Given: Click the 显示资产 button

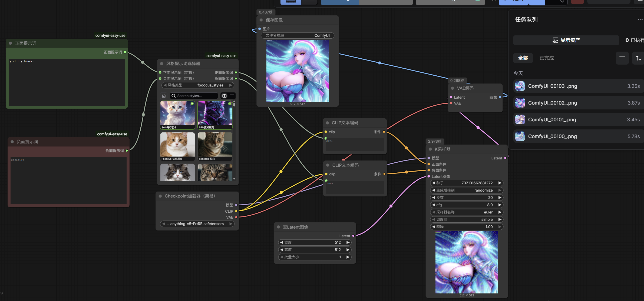Looking at the screenshot, I should [x=566, y=40].
